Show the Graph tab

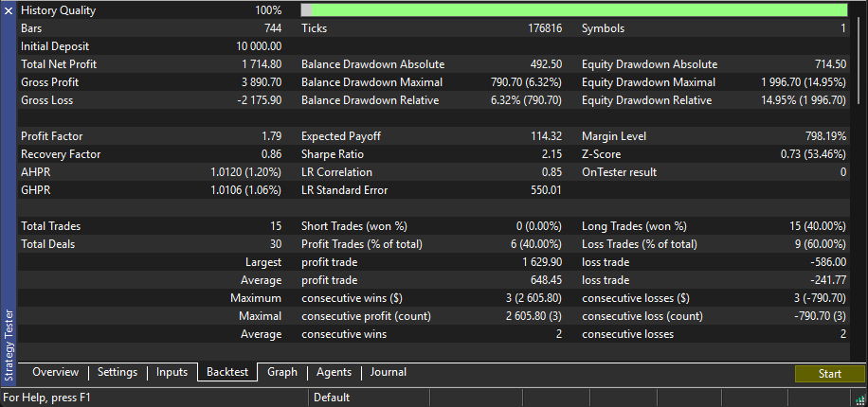282,373
